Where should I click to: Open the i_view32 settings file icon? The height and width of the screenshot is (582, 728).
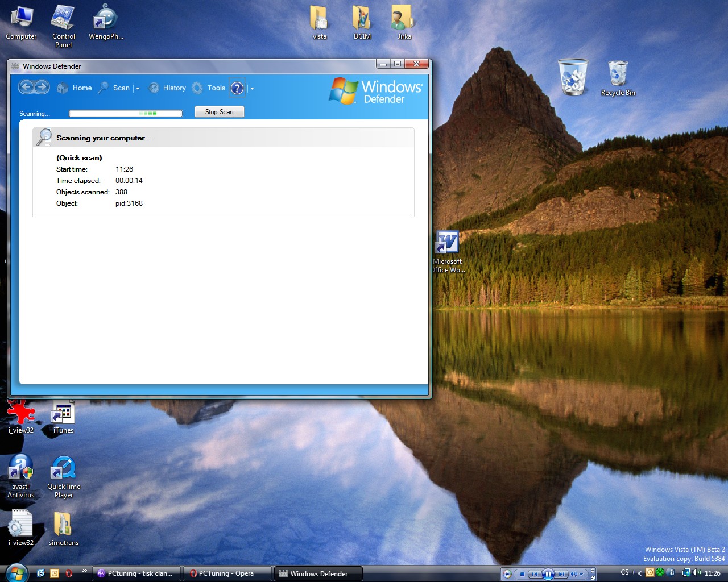21,528
